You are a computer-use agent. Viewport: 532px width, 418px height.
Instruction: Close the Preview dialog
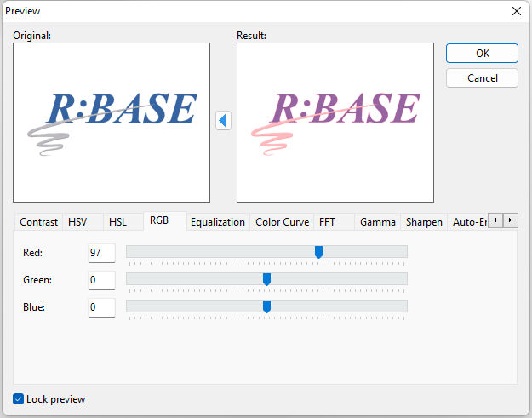(517, 11)
